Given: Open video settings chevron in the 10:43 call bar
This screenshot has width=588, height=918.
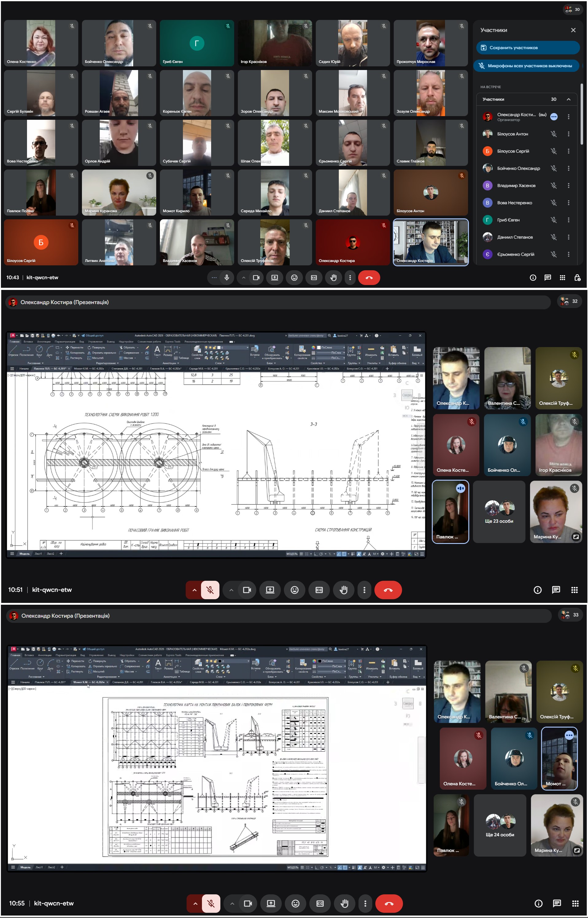Looking at the screenshot, I should 244,278.
